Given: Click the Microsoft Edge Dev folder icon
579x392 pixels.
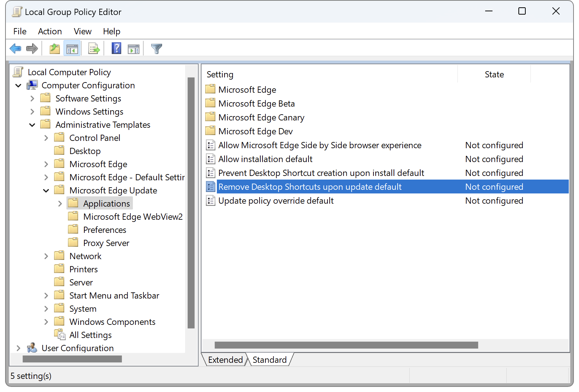Looking at the screenshot, I should (x=210, y=131).
